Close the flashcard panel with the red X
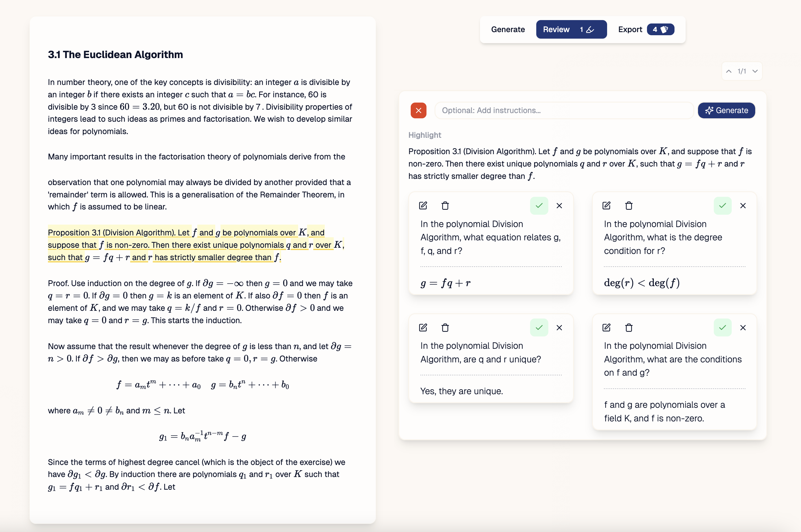The image size is (801, 532). coord(418,110)
